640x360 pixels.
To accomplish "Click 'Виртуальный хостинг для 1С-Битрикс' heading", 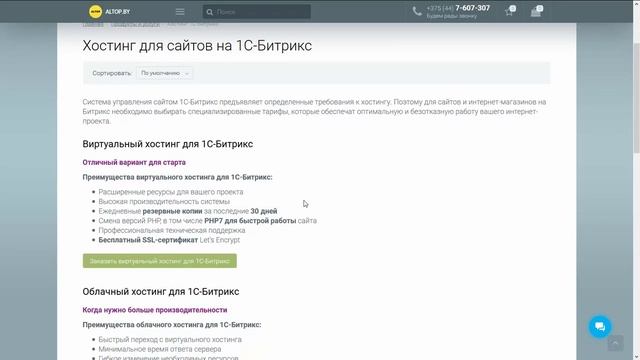I will point(168,144).
